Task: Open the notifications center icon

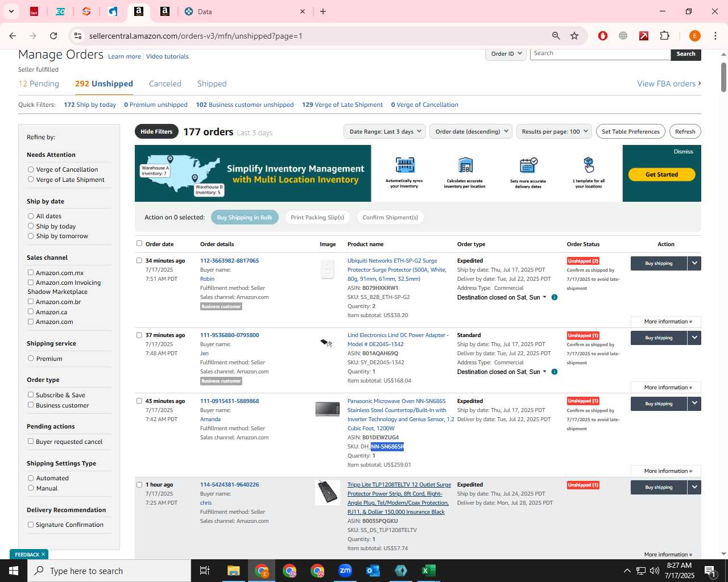Action: coord(710,571)
